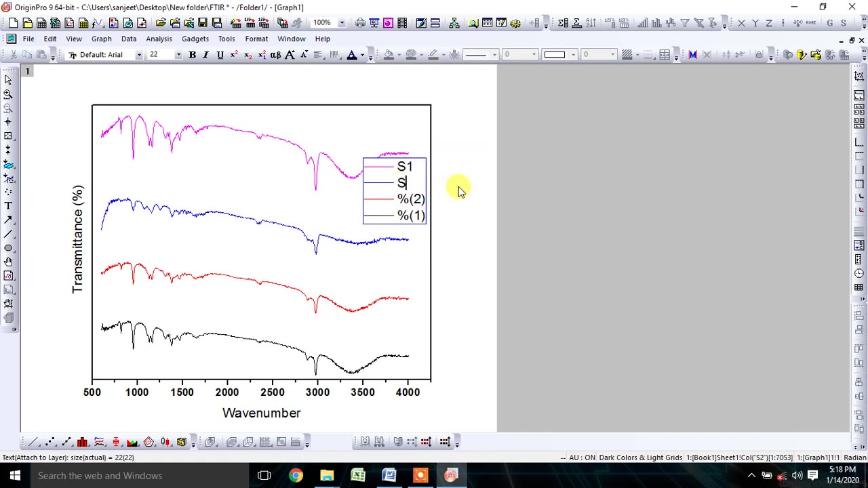Open the font size 22 dropdown
This screenshot has width=868, height=488.
click(178, 55)
